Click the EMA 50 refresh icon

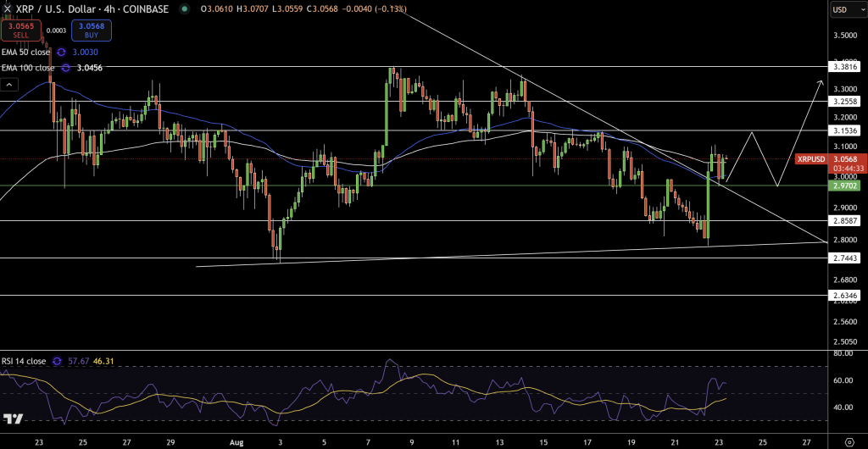click(x=61, y=52)
